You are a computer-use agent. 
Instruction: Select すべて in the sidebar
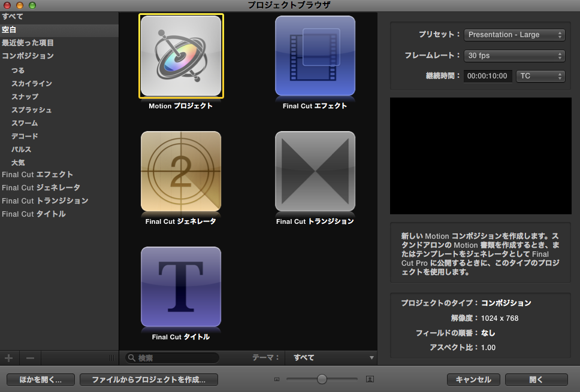[59, 17]
